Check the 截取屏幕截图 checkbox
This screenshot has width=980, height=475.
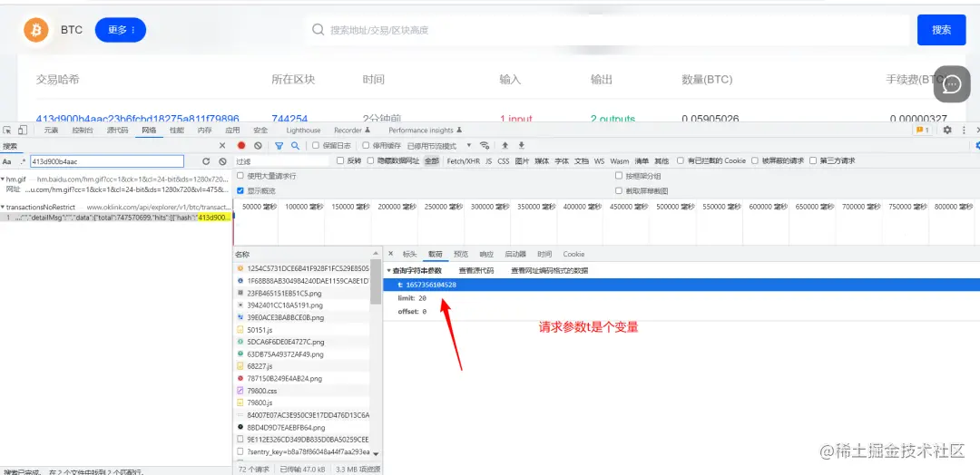tap(619, 191)
